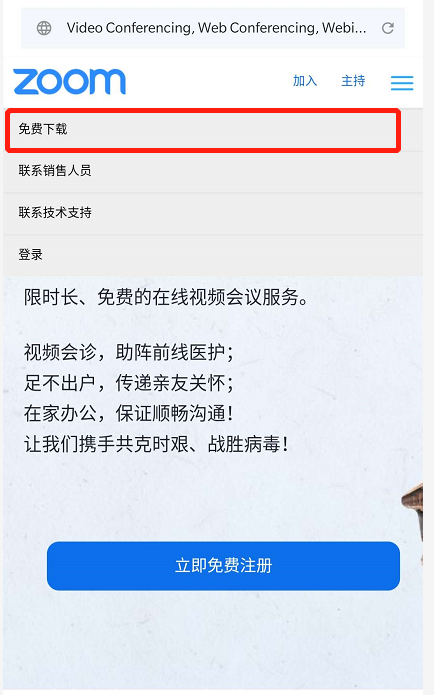The image size is (434, 695).
Task: Open the hamburger menu icon
Action: coord(402,83)
